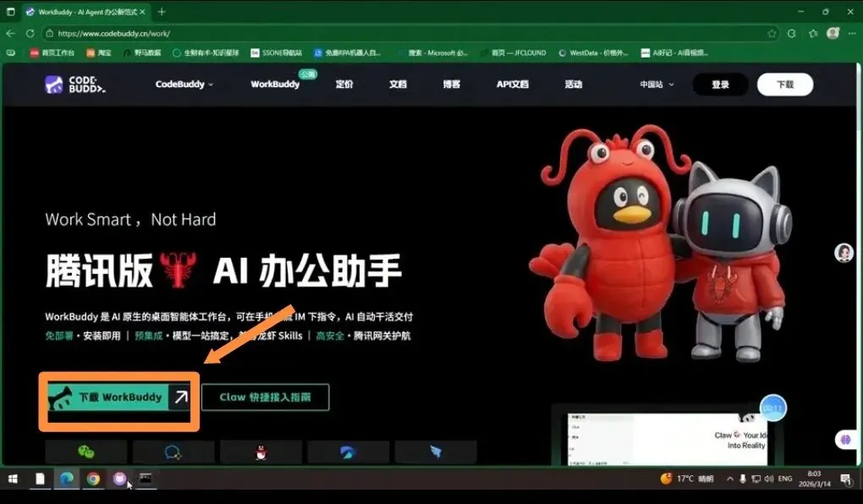Expand the 中国站 region selector
Viewport: 863px width, 504px height.
point(657,85)
